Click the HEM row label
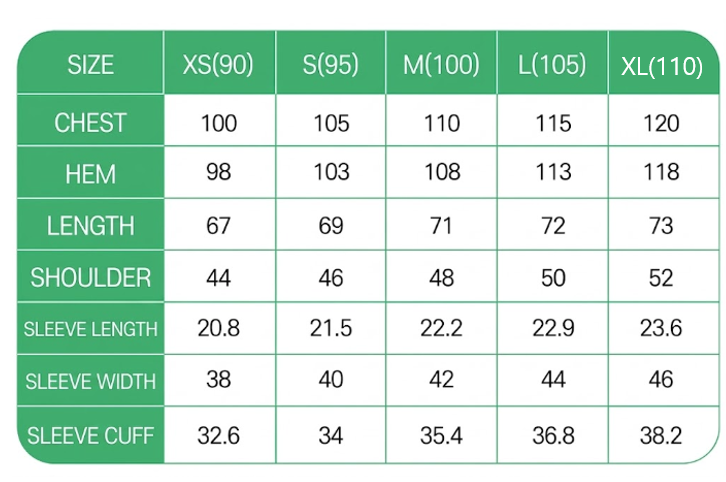The height and width of the screenshot is (482, 726). pyautogui.click(x=91, y=174)
